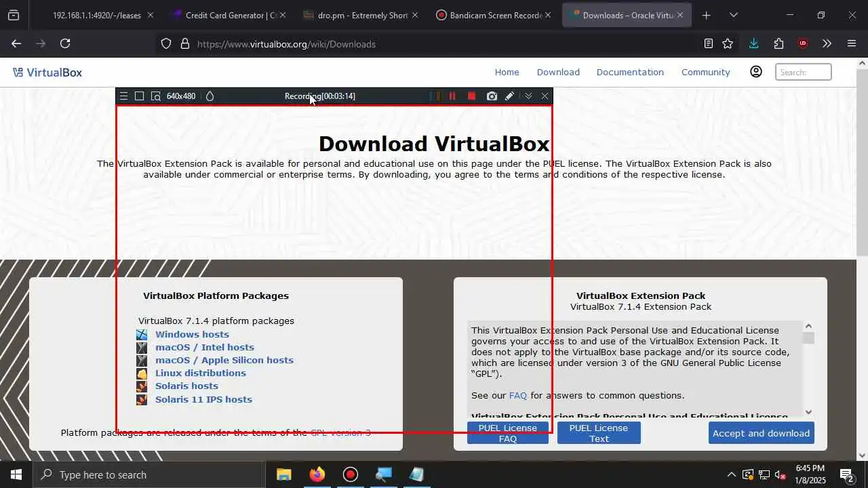The height and width of the screenshot is (488, 868).
Task: Click Bandicam find-window magnifier icon
Action: pos(156,96)
